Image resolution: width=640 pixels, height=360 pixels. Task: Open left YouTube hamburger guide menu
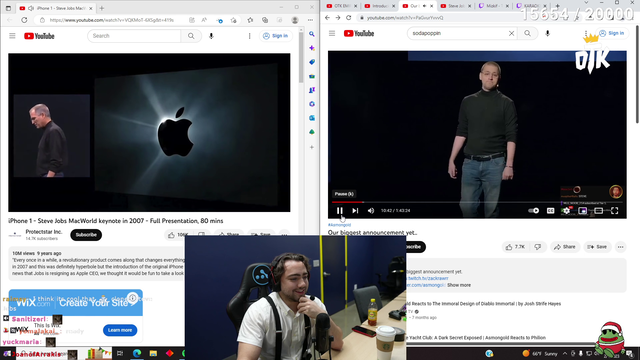click(x=12, y=36)
